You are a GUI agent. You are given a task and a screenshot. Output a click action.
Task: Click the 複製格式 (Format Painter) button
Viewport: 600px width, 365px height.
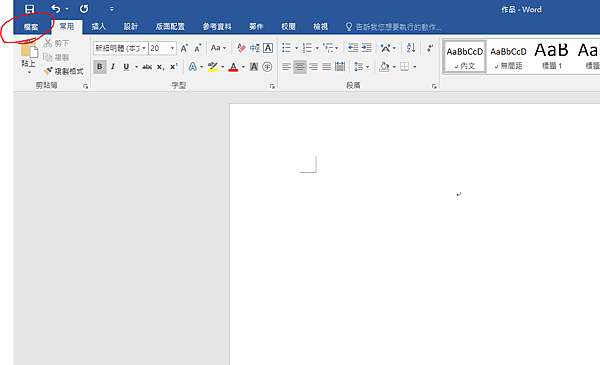[64, 71]
